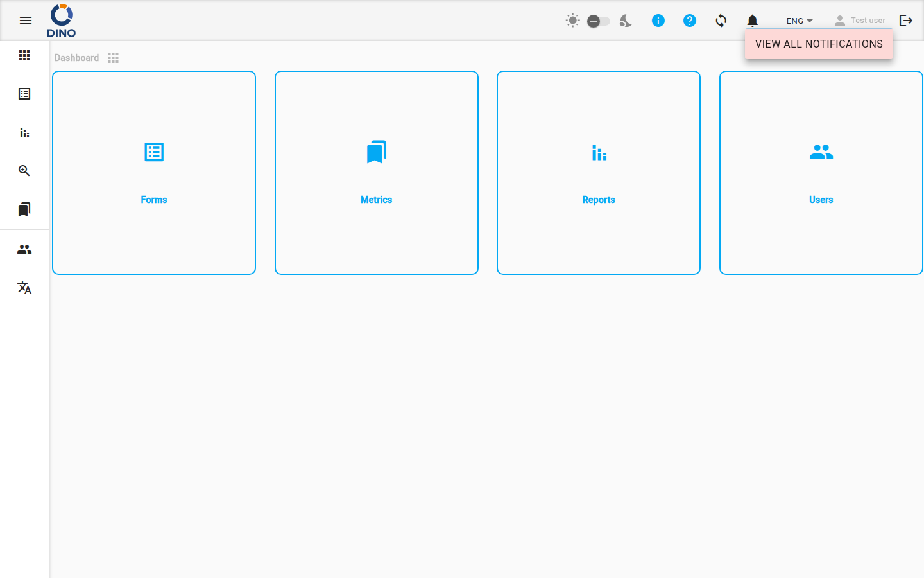Open the sidebar zoom search icon
This screenshot has width=924, height=578.
[24, 171]
